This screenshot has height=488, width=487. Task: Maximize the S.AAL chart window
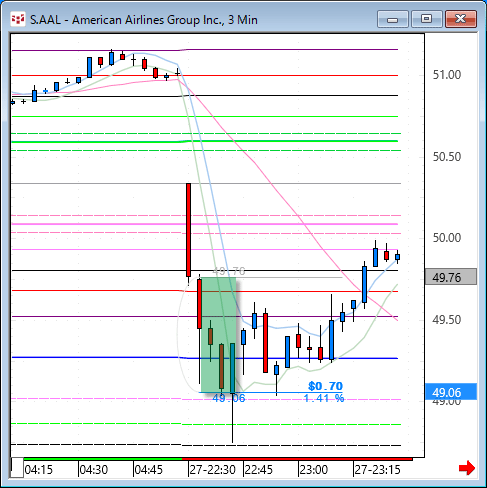point(426,19)
